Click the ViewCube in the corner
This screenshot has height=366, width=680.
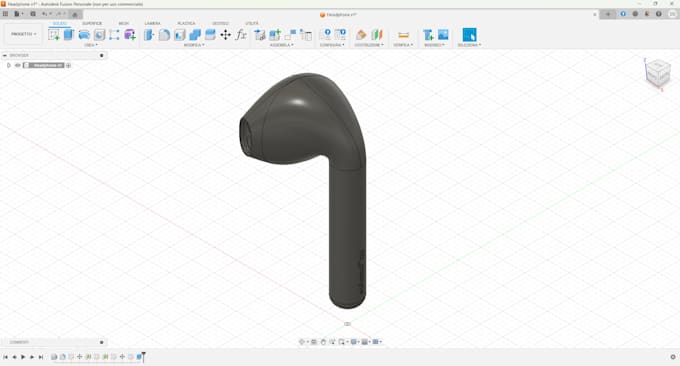pos(658,73)
